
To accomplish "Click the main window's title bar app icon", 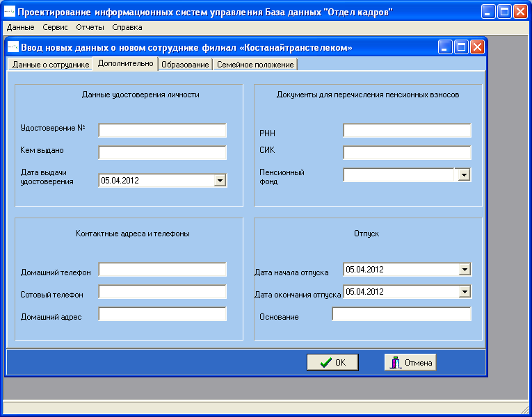I will click(x=10, y=12).
